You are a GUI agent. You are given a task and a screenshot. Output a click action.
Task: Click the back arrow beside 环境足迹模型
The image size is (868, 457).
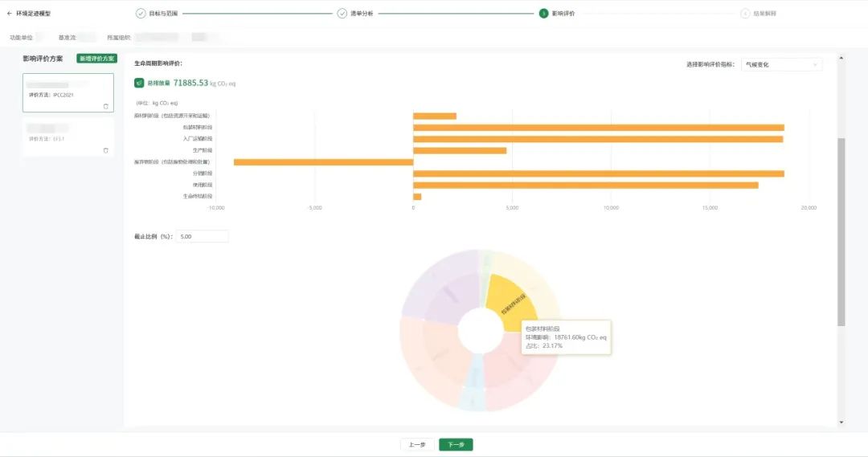(10, 14)
